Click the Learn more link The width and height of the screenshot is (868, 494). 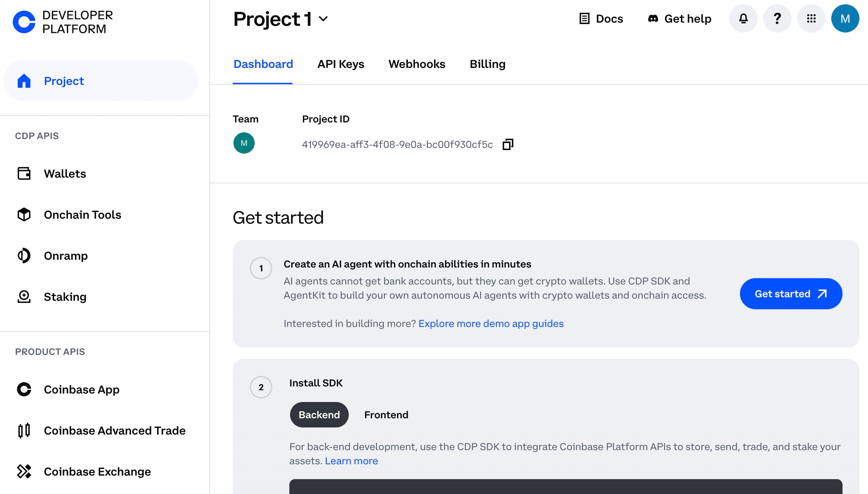352,461
